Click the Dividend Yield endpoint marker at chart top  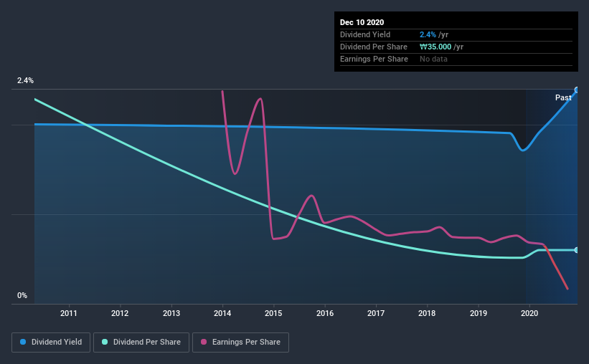pyautogui.click(x=577, y=90)
